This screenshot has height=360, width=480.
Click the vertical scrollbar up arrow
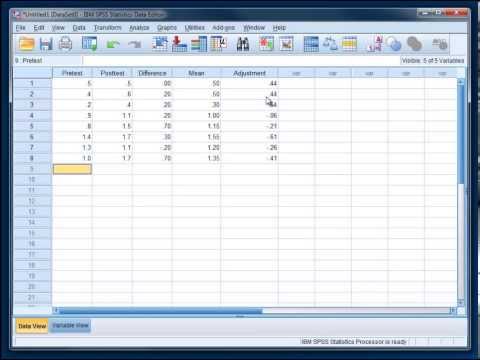pos(461,82)
